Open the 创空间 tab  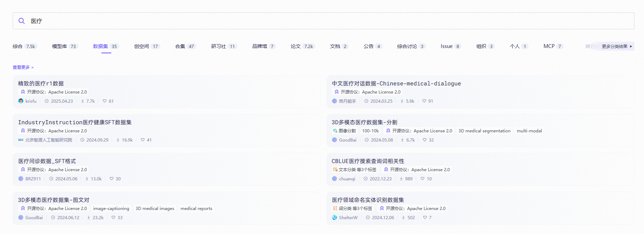[x=147, y=46]
